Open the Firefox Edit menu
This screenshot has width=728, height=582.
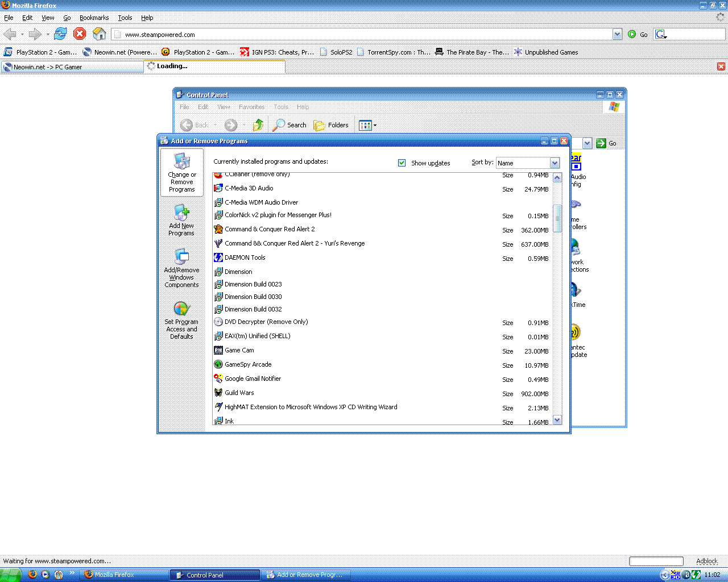pyautogui.click(x=27, y=18)
